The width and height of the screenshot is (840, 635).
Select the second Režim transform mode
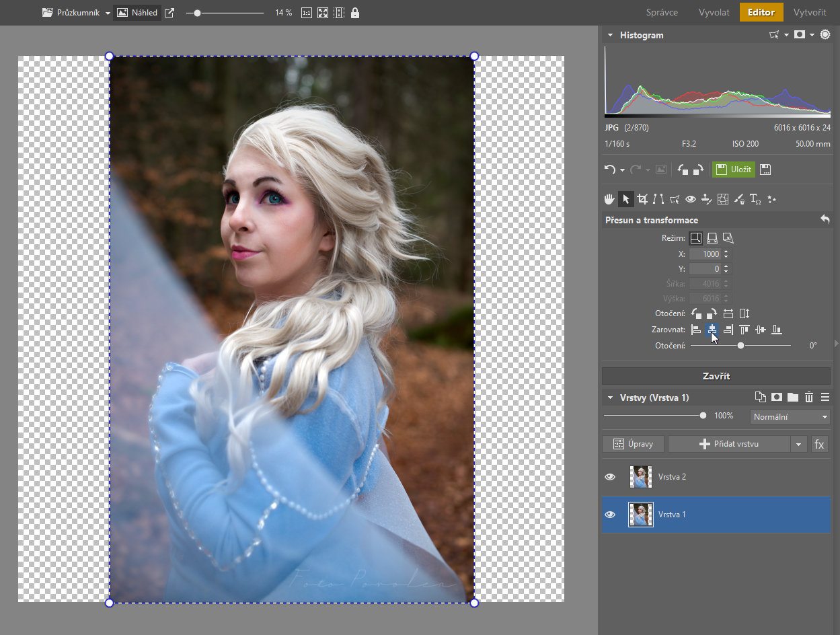pyautogui.click(x=712, y=238)
